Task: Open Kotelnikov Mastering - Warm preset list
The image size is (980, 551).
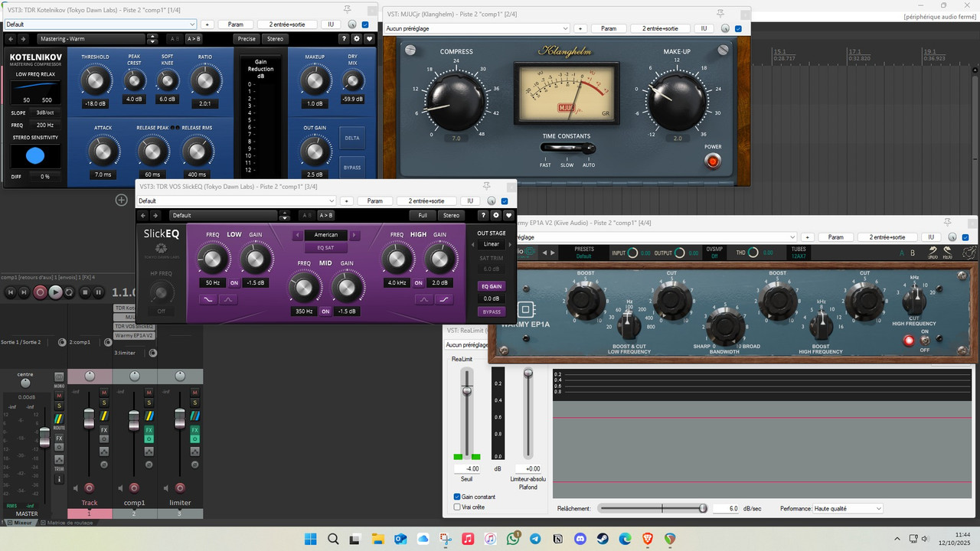Action: click(x=91, y=39)
